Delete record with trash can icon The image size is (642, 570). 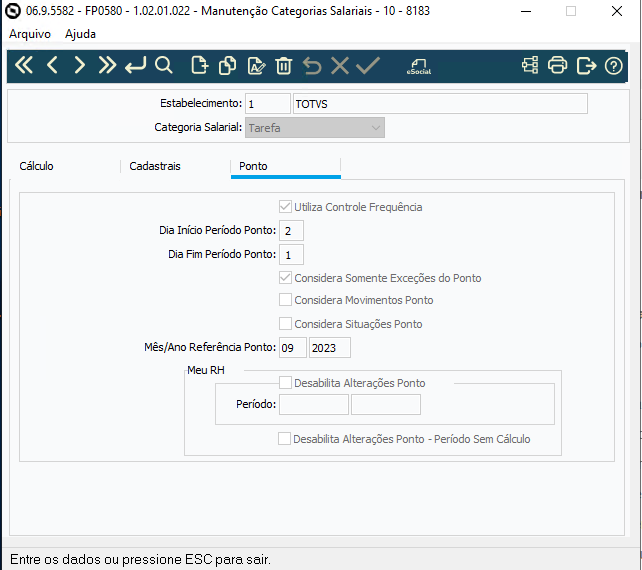tap(283, 66)
